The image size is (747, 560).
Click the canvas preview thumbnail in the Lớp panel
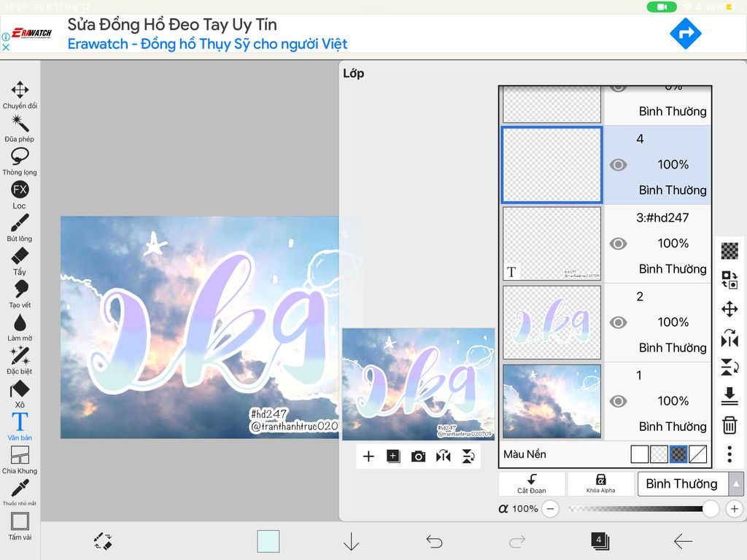click(x=418, y=384)
